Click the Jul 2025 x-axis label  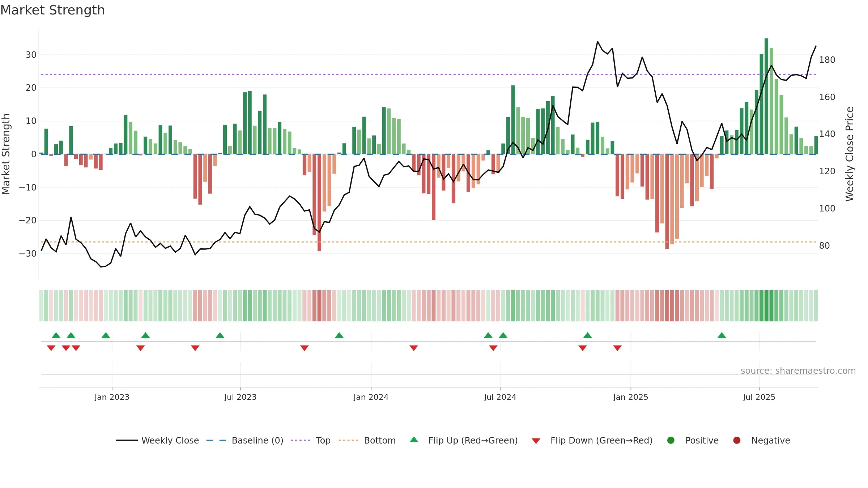759,397
